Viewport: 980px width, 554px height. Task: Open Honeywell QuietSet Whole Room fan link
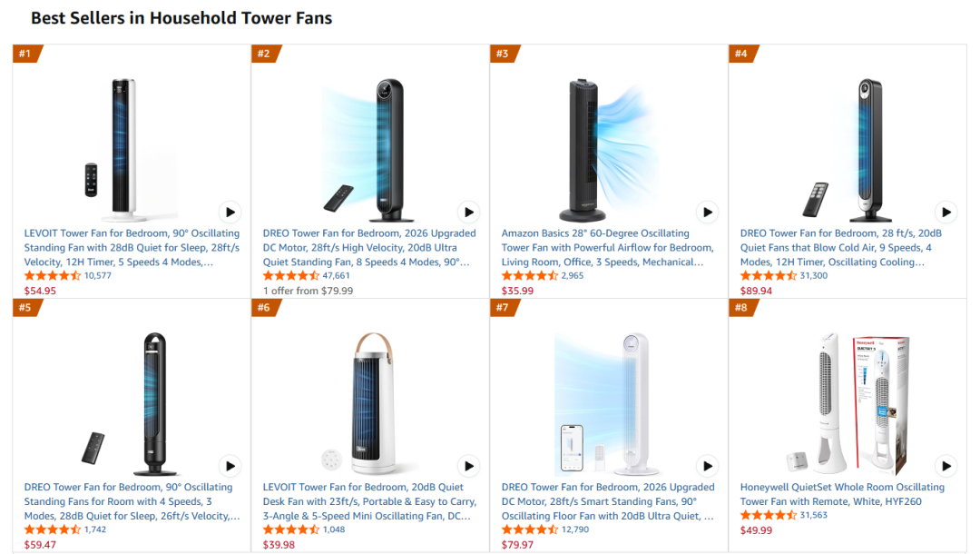pyautogui.click(x=842, y=494)
